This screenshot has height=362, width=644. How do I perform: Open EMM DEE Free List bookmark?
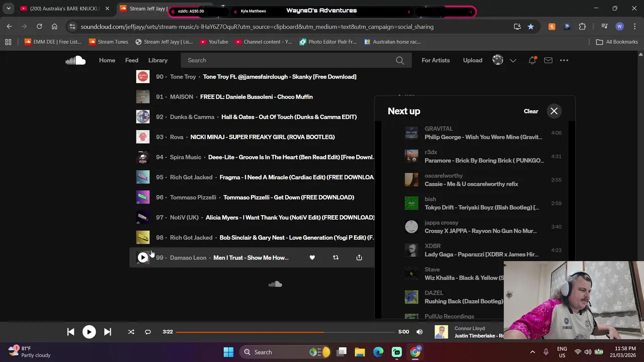tap(52, 42)
